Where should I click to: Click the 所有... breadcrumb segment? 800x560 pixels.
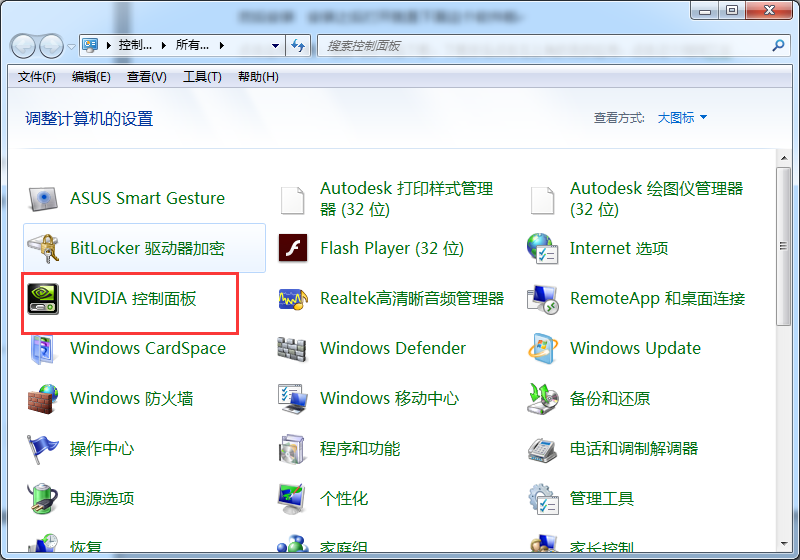192,45
